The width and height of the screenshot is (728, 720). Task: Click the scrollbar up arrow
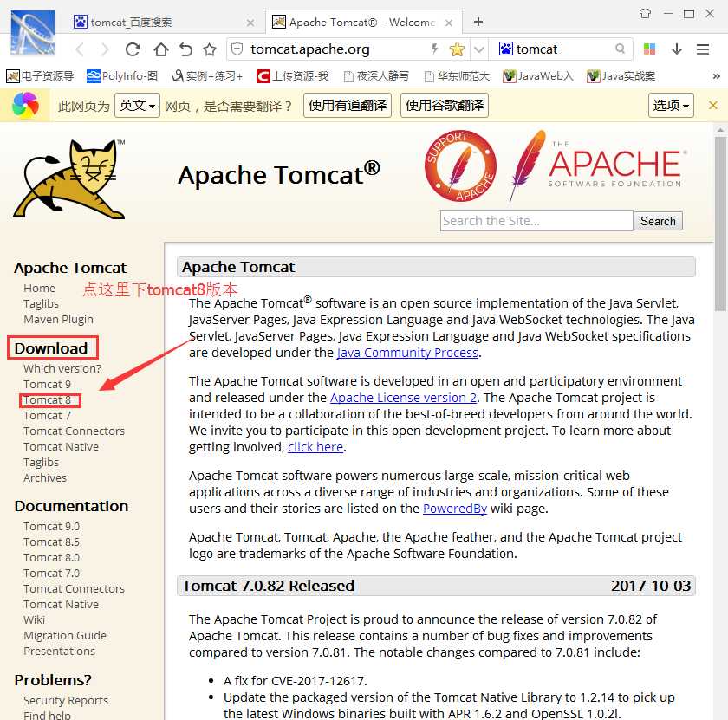click(720, 129)
